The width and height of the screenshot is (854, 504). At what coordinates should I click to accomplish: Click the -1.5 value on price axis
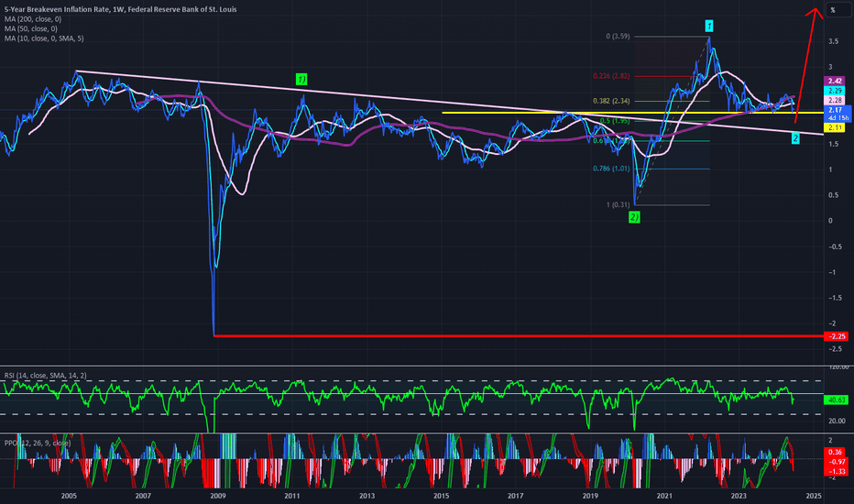[x=835, y=298]
